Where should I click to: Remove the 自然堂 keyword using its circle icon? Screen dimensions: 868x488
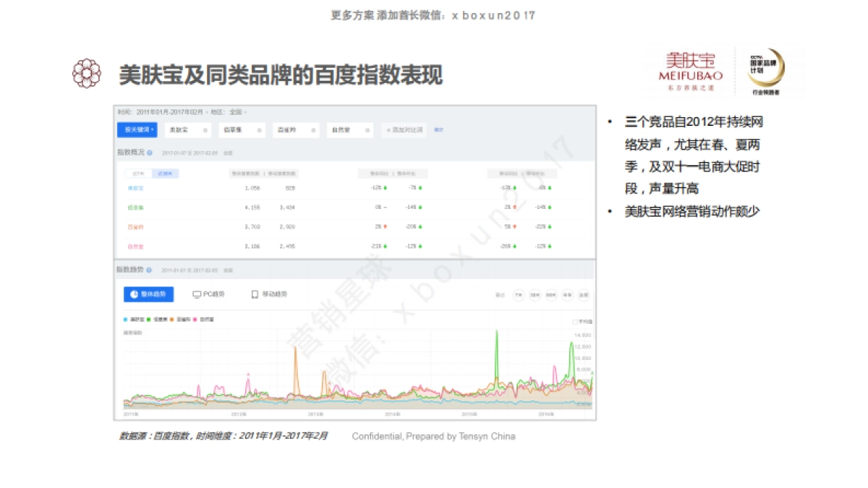[367, 130]
